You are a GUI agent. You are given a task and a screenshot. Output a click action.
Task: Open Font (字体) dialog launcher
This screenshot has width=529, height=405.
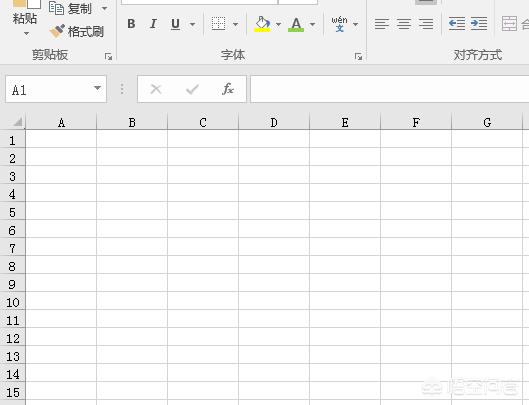[x=358, y=57]
